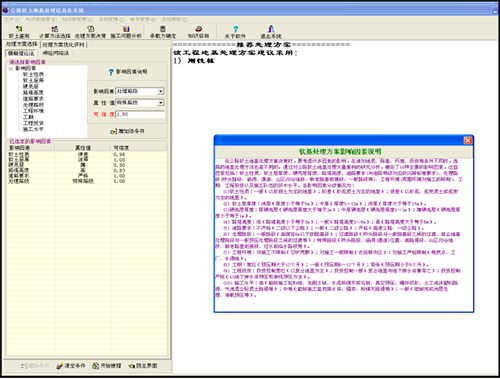
Task: Close the 软基处理方案影响因素说明 dialog
Action: 468,140
